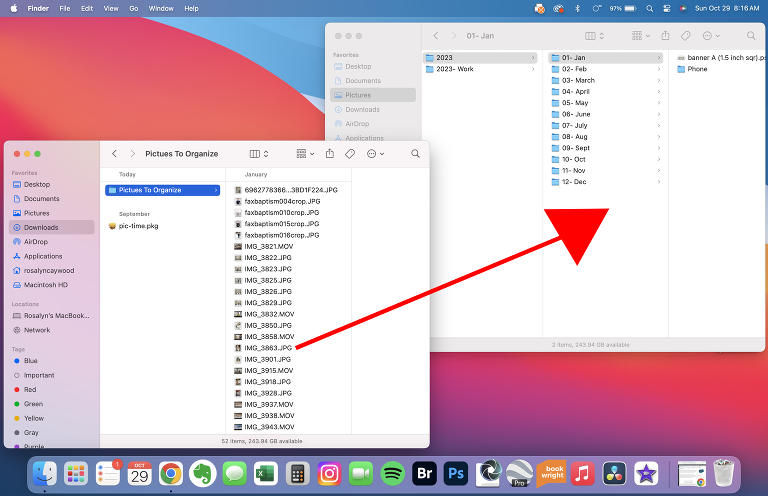Open the More actions dropdown in front window
Viewport: 768px width, 496px height.
[x=375, y=154]
